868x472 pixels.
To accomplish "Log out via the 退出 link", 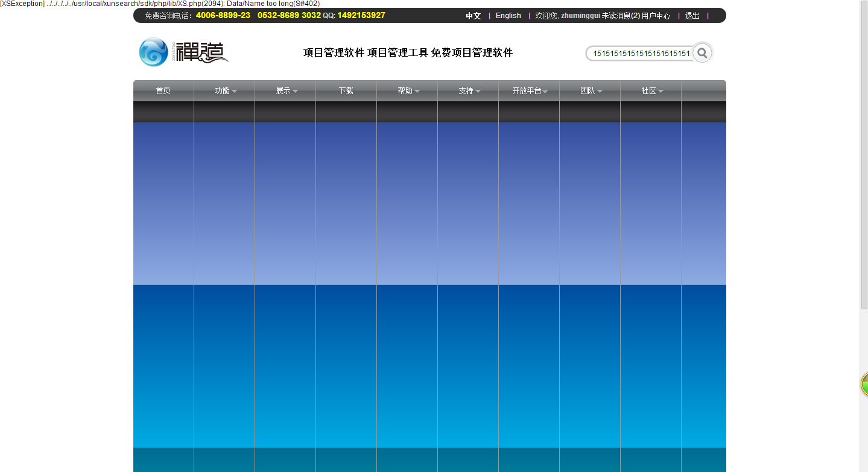I will (692, 16).
